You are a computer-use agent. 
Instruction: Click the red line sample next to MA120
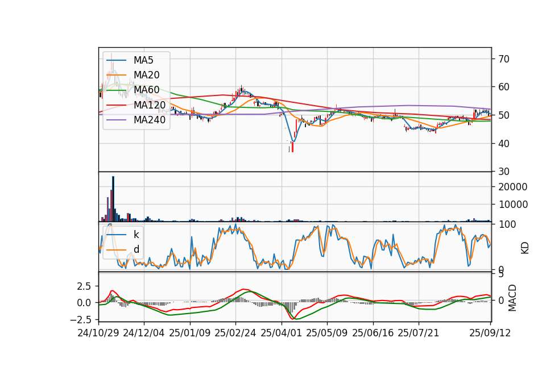116,105
